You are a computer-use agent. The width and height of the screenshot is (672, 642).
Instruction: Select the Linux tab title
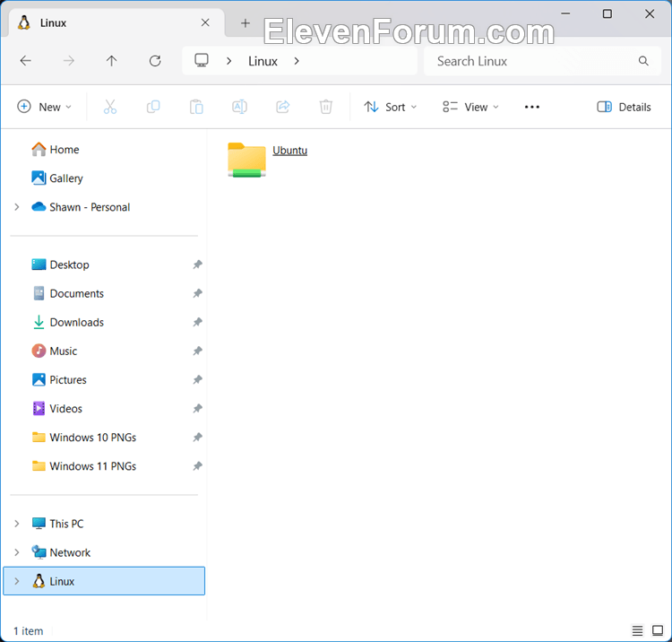click(x=53, y=22)
